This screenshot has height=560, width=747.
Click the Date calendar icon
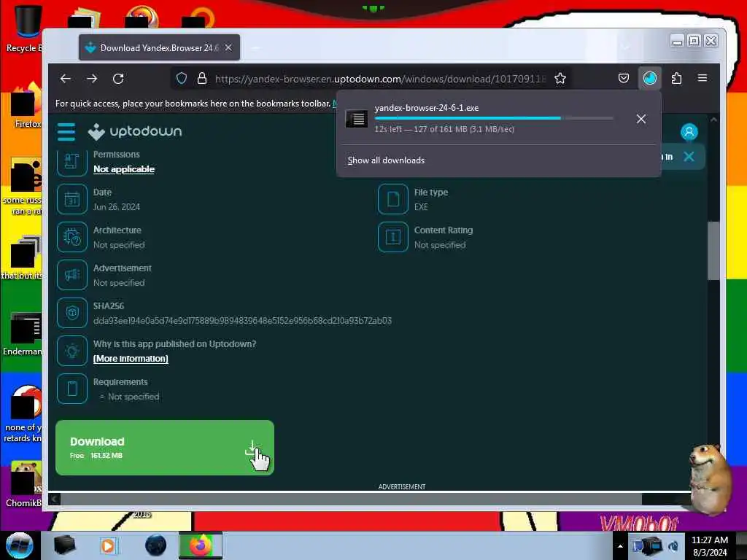[x=72, y=199]
